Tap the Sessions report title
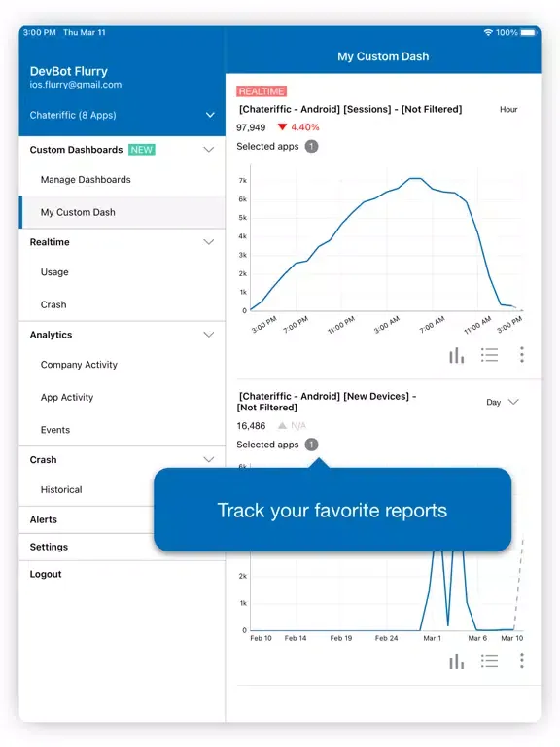Viewport: 560px width, 747px height. click(x=350, y=109)
